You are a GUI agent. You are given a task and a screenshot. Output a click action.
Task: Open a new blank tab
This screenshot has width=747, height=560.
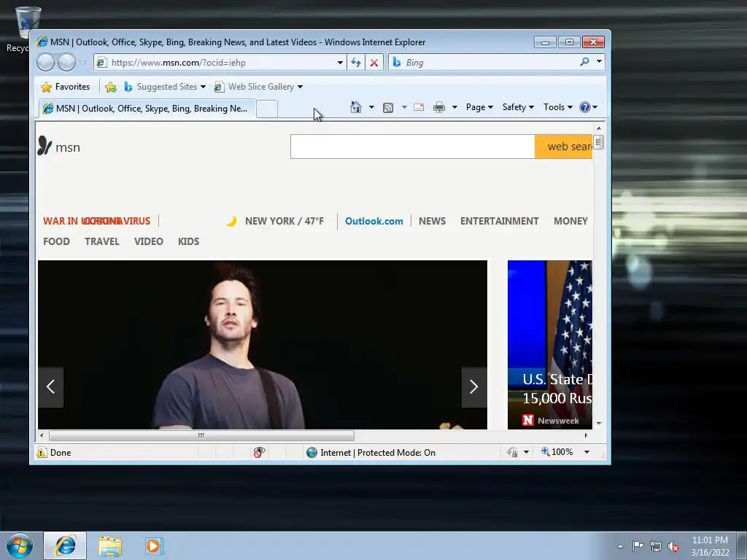267,109
